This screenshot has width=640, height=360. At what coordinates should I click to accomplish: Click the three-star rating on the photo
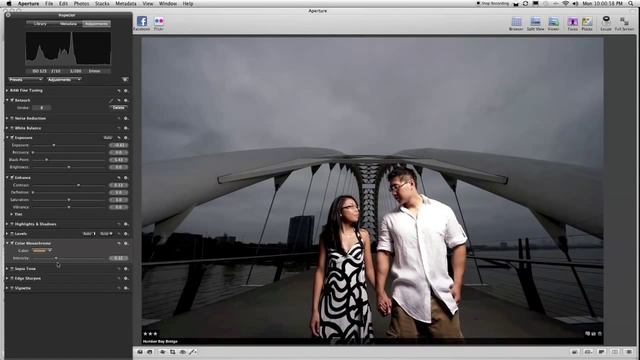(150, 334)
